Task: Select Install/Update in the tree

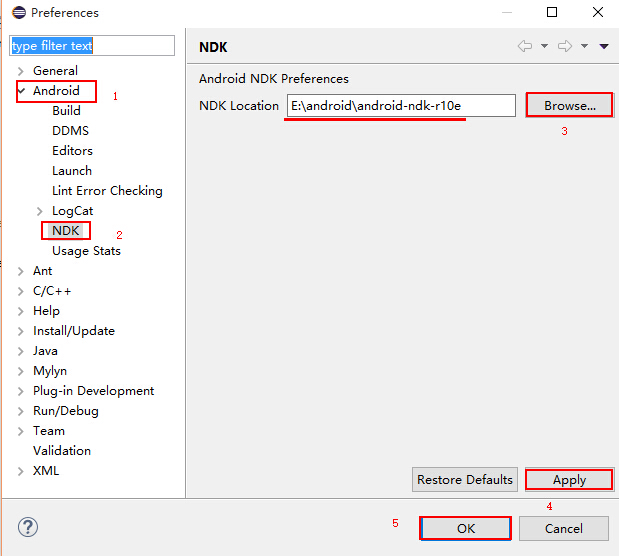Action: point(74,331)
